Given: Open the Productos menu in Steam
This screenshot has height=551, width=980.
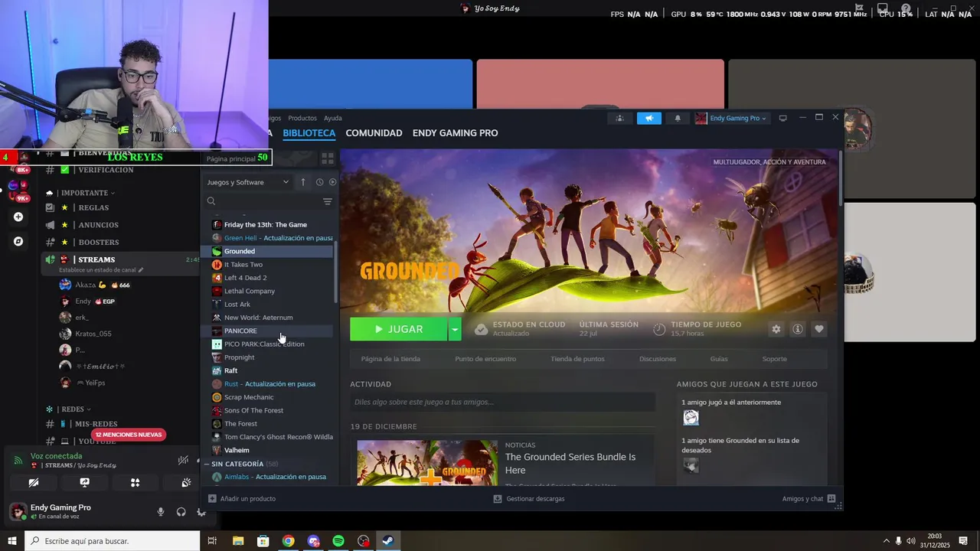Looking at the screenshot, I should point(302,118).
